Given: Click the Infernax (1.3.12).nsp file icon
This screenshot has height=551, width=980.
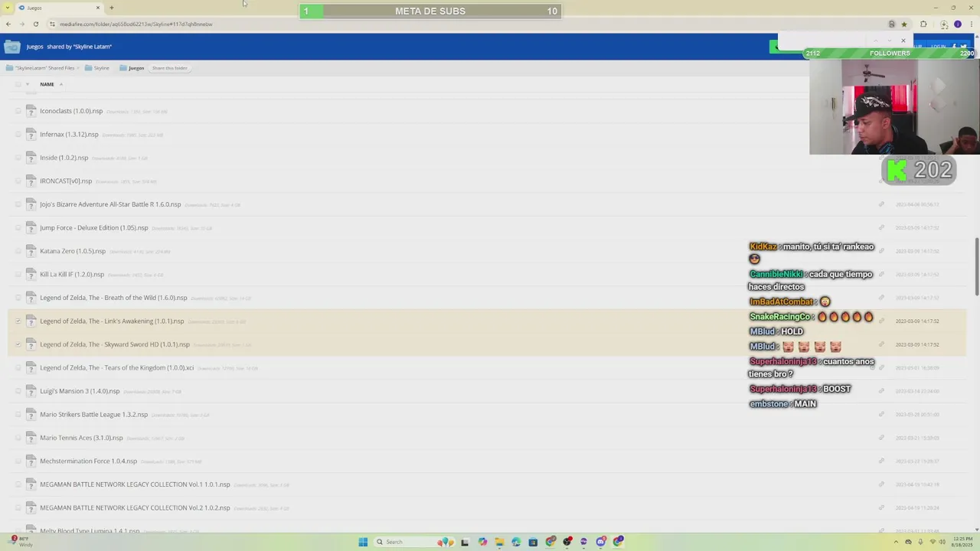Looking at the screenshot, I should pos(31,135).
